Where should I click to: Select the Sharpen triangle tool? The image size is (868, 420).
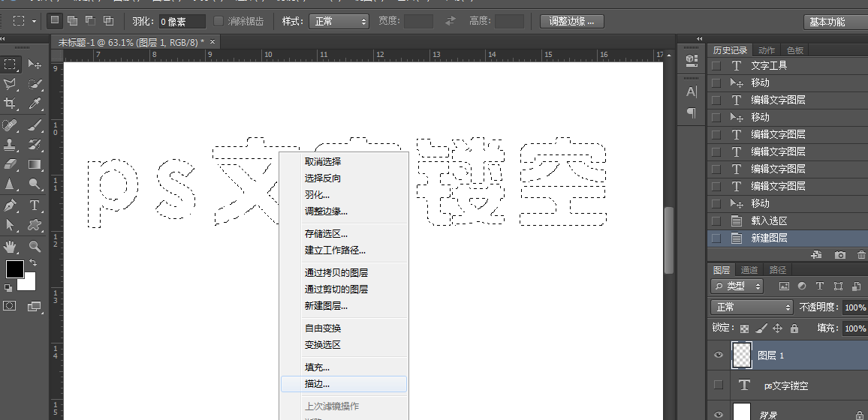[10, 184]
